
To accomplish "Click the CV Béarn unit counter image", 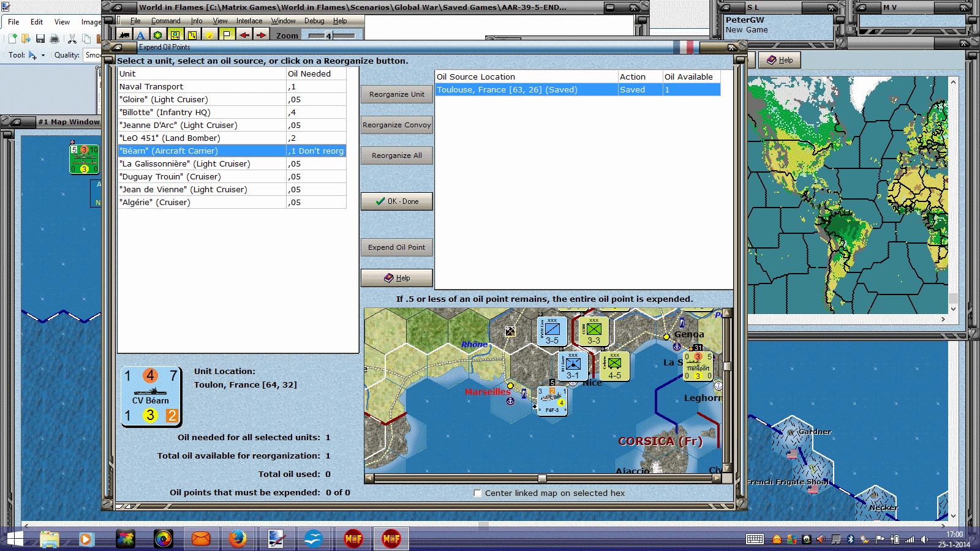I will [151, 395].
